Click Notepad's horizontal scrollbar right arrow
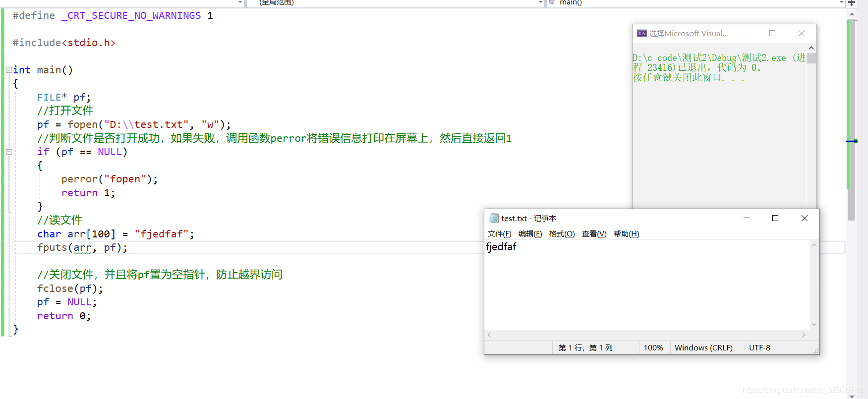 (x=804, y=335)
